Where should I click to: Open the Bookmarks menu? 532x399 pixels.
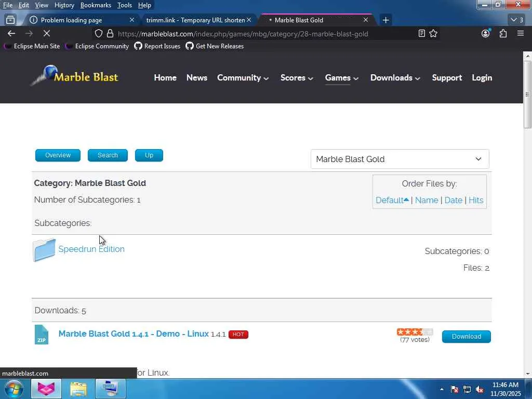(96, 5)
